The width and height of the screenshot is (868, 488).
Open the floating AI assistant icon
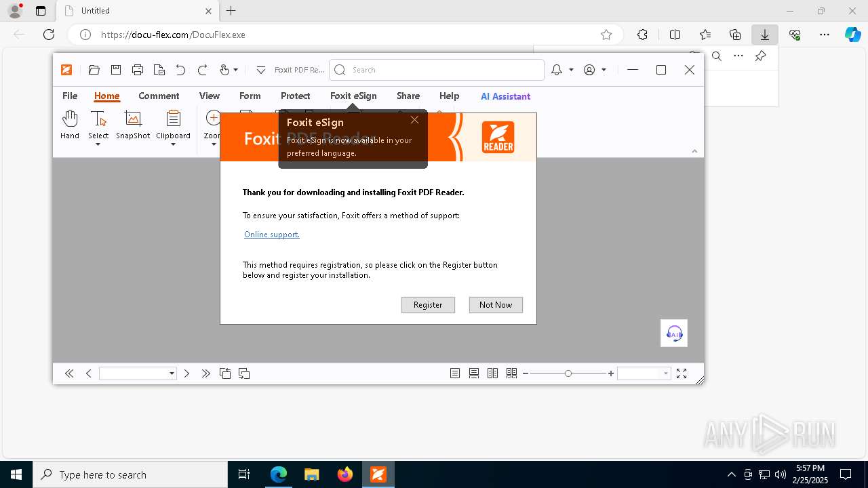point(674,333)
